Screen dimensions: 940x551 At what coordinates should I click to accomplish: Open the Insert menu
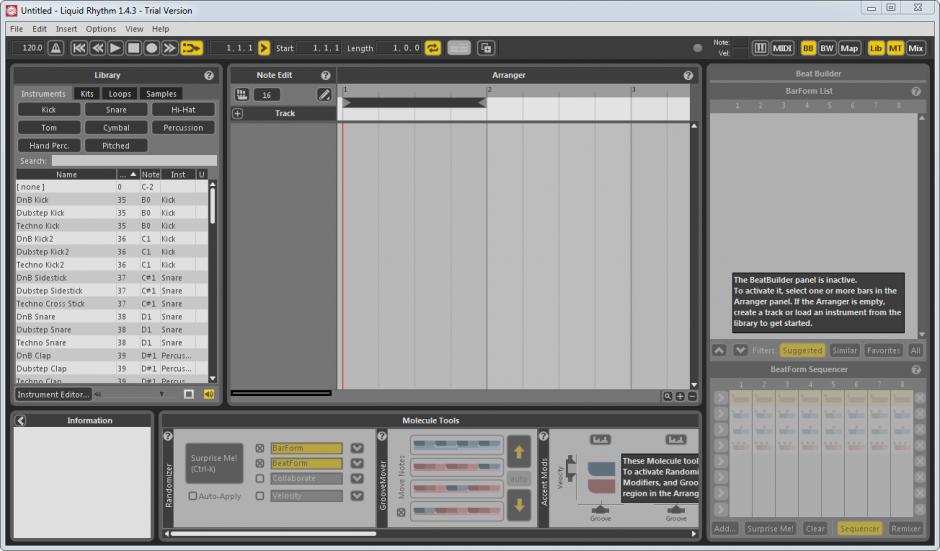tap(66, 29)
